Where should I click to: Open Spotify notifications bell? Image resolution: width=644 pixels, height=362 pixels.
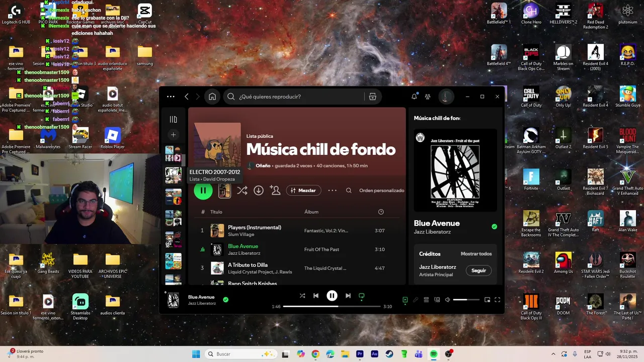414,97
